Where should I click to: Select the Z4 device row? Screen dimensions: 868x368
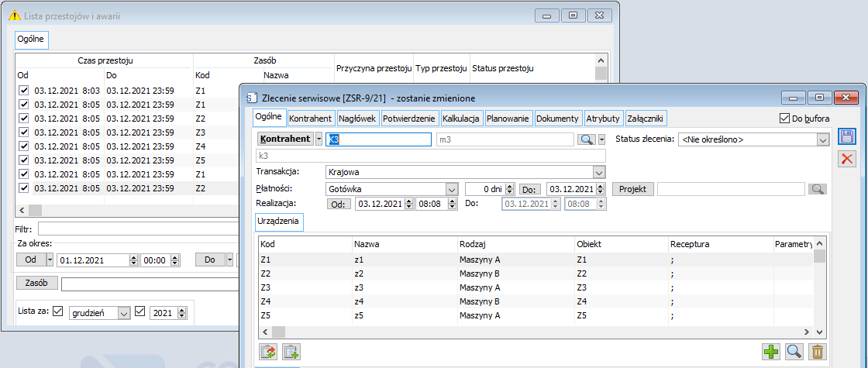click(536, 302)
